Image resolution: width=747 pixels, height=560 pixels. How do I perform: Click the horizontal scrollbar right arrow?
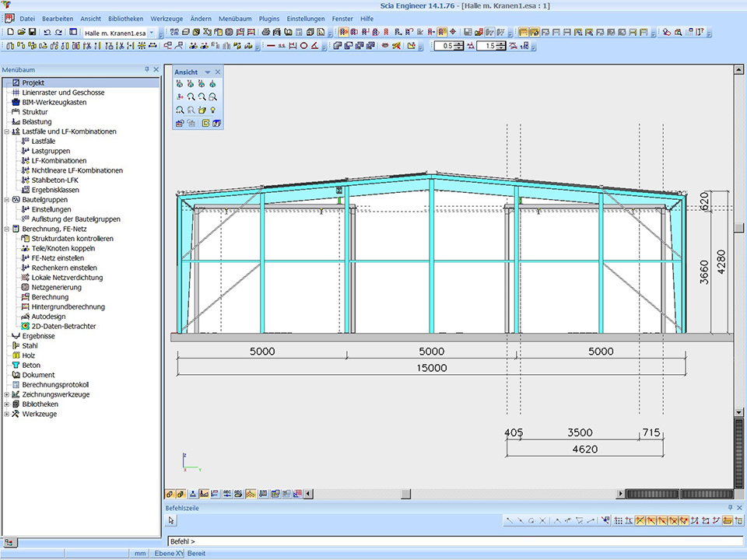point(620,494)
